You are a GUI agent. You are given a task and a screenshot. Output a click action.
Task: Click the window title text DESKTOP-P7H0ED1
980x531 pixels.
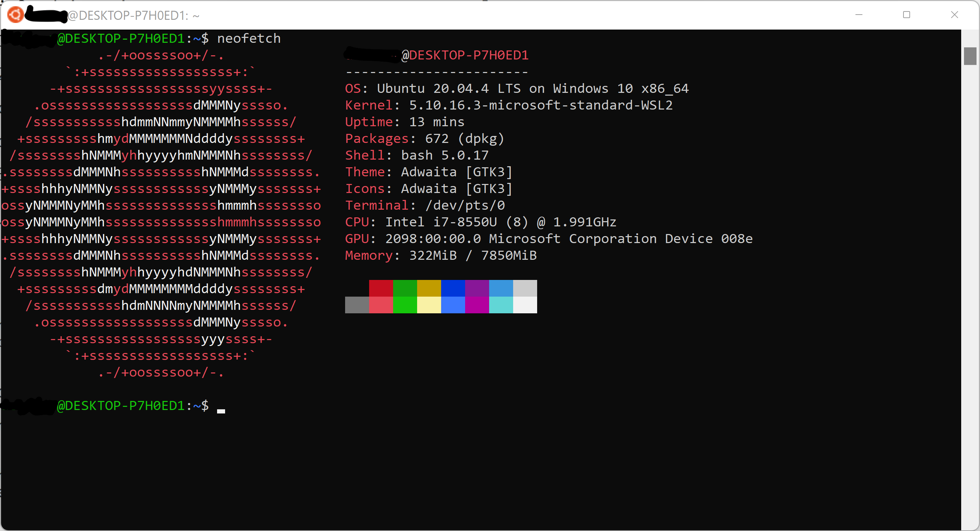133,16
